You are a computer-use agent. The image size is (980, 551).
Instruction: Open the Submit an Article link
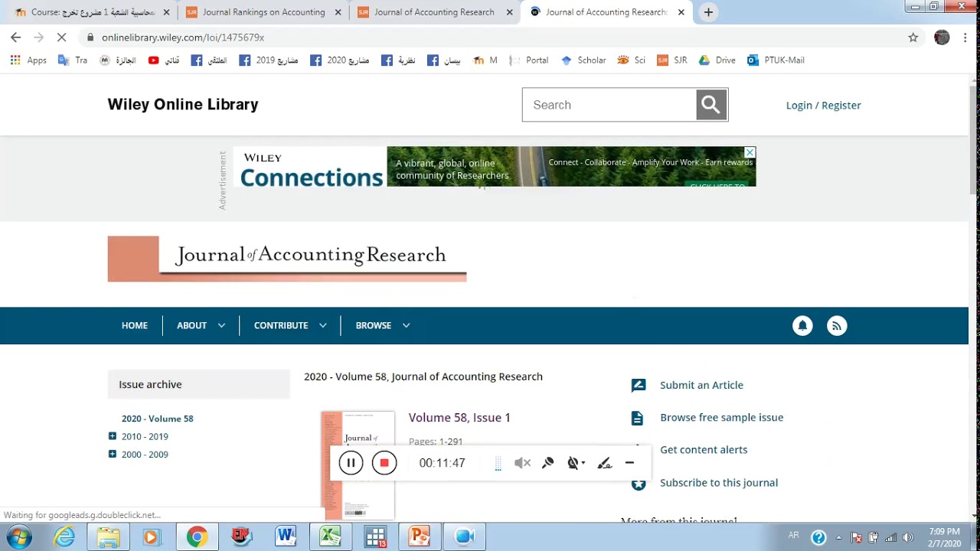[x=701, y=385]
